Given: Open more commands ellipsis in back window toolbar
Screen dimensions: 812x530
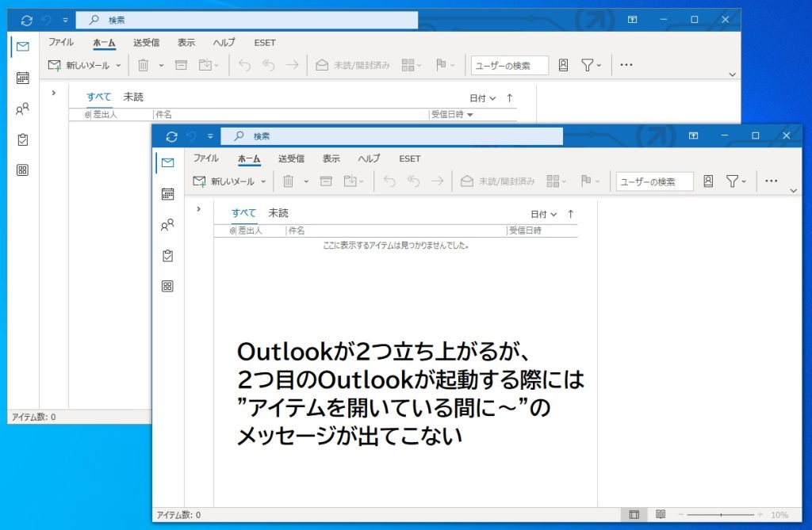Looking at the screenshot, I should tap(626, 65).
